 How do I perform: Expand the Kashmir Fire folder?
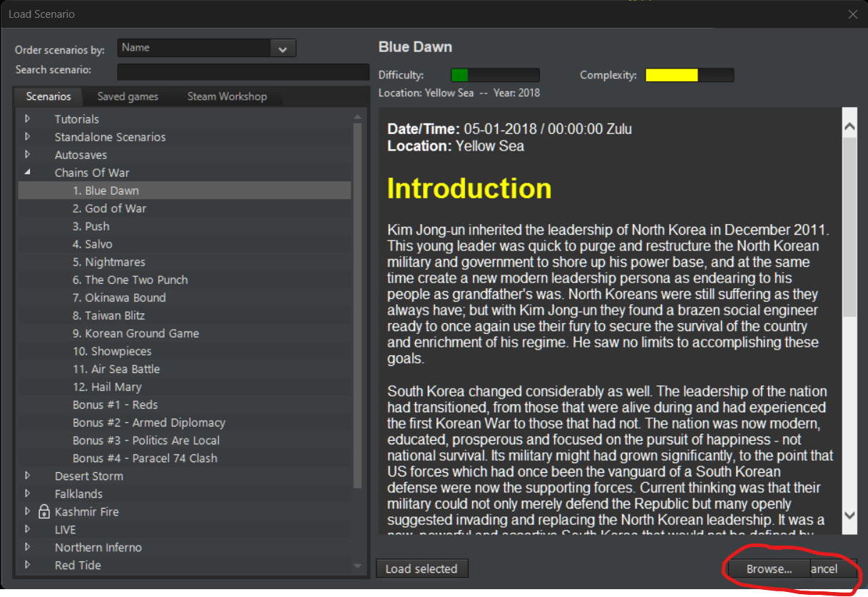[28, 511]
